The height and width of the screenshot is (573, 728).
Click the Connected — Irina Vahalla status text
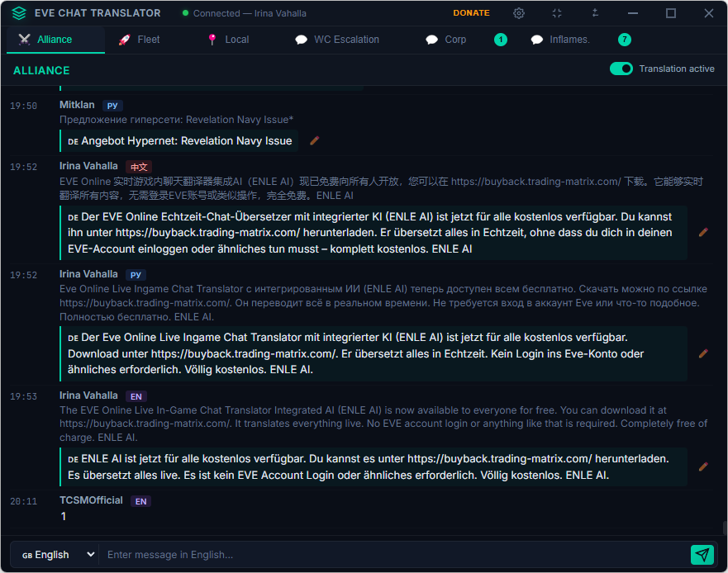pyautogui.click(x=250, y=13)
